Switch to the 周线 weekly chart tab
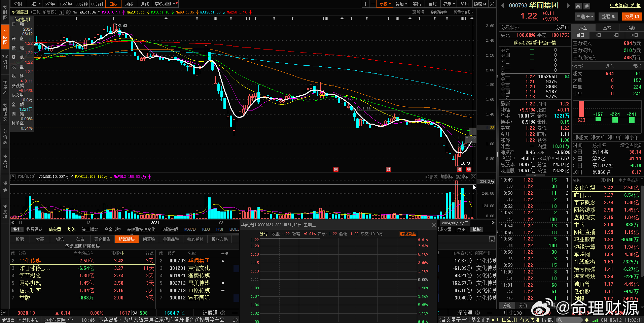Viewport: 644px width, 323px height. pyautogui.click(x=129, y=4)
